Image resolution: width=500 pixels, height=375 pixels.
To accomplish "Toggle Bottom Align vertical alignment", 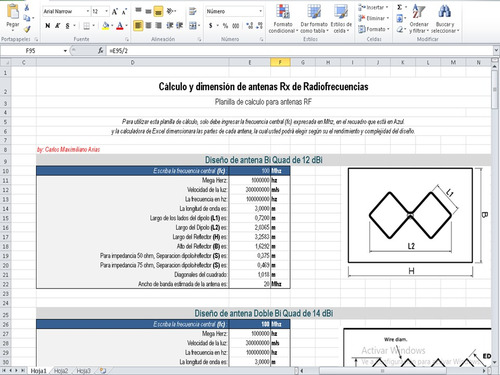I will [x=158, y=11].
